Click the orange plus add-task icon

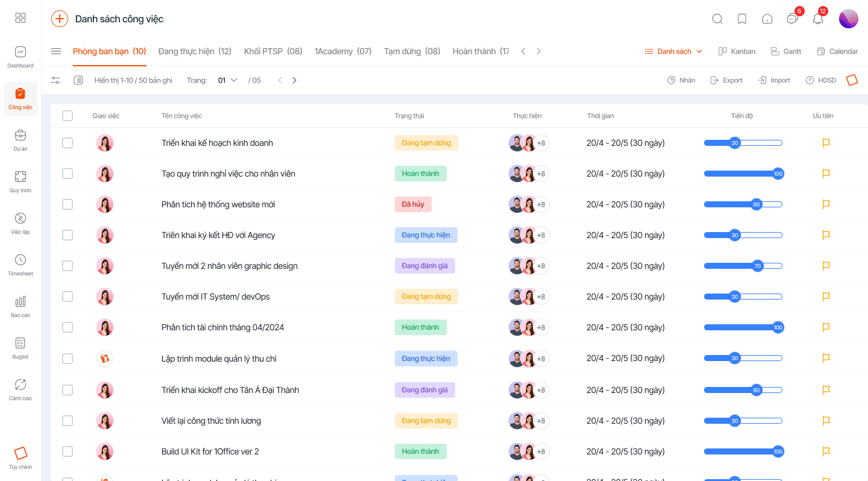(59, 19)
